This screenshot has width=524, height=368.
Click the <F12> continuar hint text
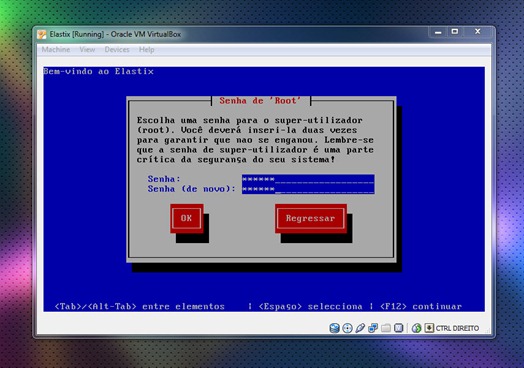421,306
